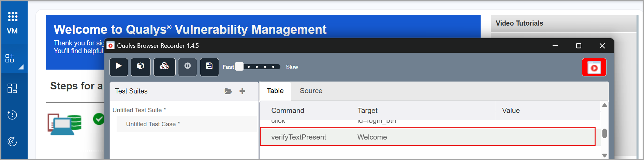Click Qualys Browser Recorder title bar icon

tap(111, 45)
